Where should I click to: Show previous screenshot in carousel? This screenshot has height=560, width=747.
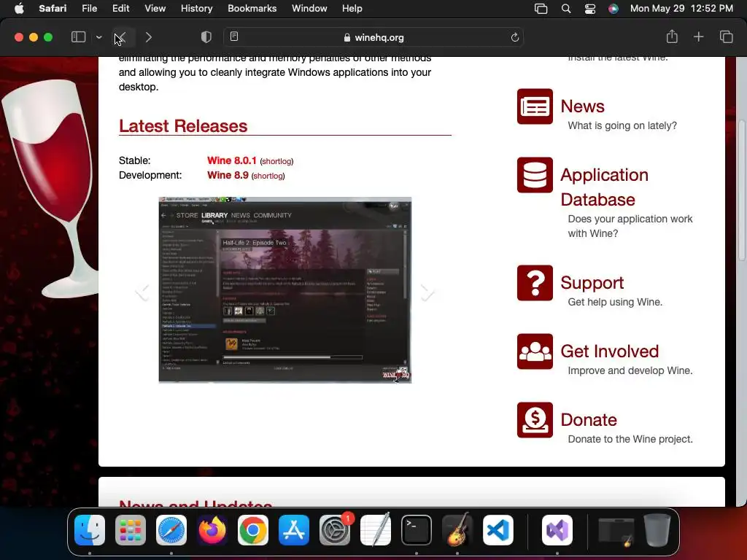tap(142, 292)
